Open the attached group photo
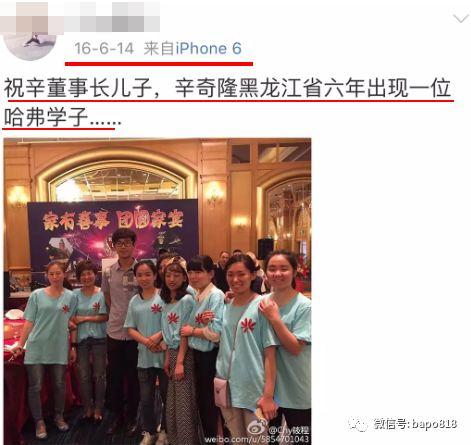This screenshot has width=471, height=445. pyautogui.click(x=157, y=291)
